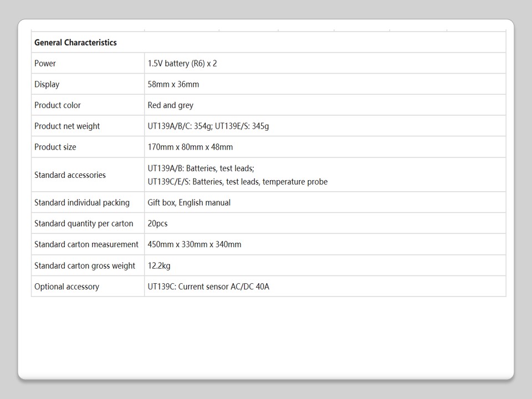Click the General Characteristics table header
Screen dimensions: 532x399
coord(75,43)
